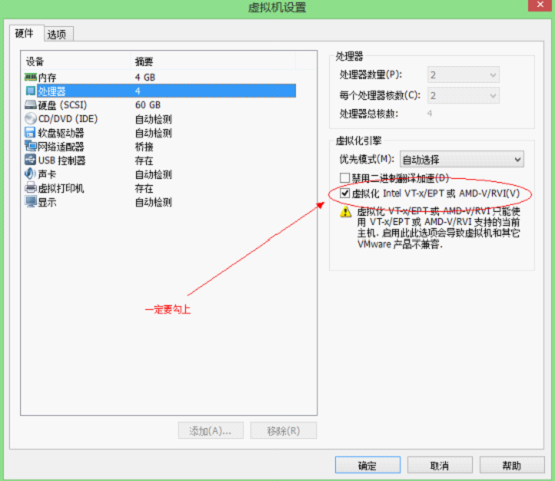Open the 优先模式(M) 自动选择 dropdown
555x481 pixels.
point(462,159)
